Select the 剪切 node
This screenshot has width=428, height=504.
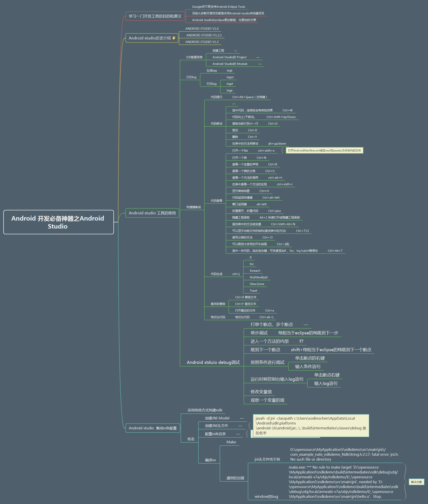click(235, 130)
